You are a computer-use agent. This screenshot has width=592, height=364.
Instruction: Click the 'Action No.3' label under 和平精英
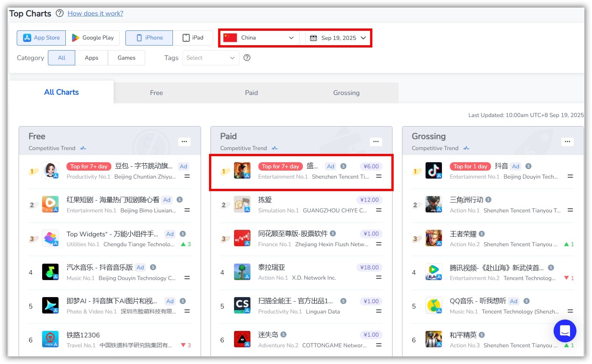coord(464,345)
